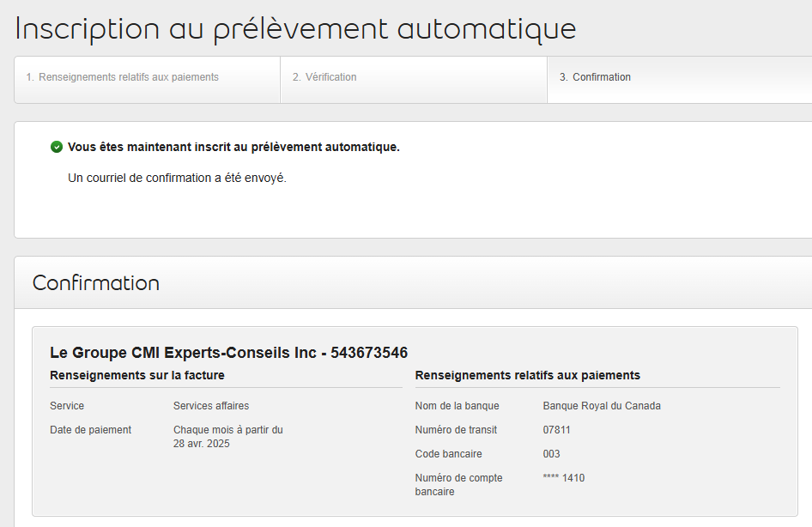
Task: Click the Renseignements sur la facture heading
Action: pos(137,375)
